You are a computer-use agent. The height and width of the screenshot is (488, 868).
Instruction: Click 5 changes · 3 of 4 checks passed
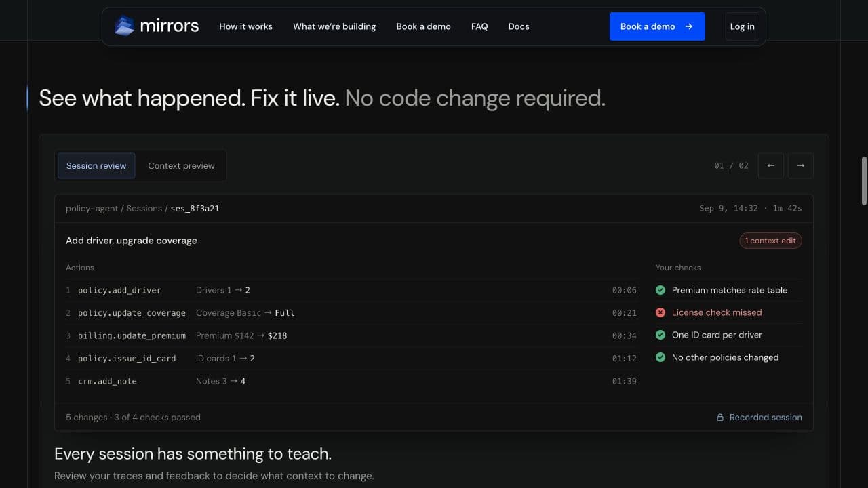click(133, 418)
